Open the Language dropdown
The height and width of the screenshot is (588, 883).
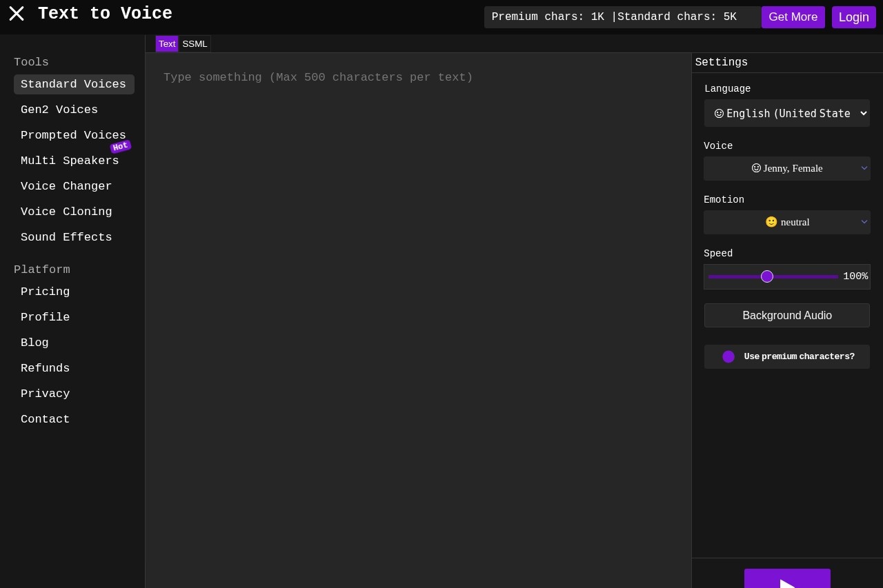point(787,113)
